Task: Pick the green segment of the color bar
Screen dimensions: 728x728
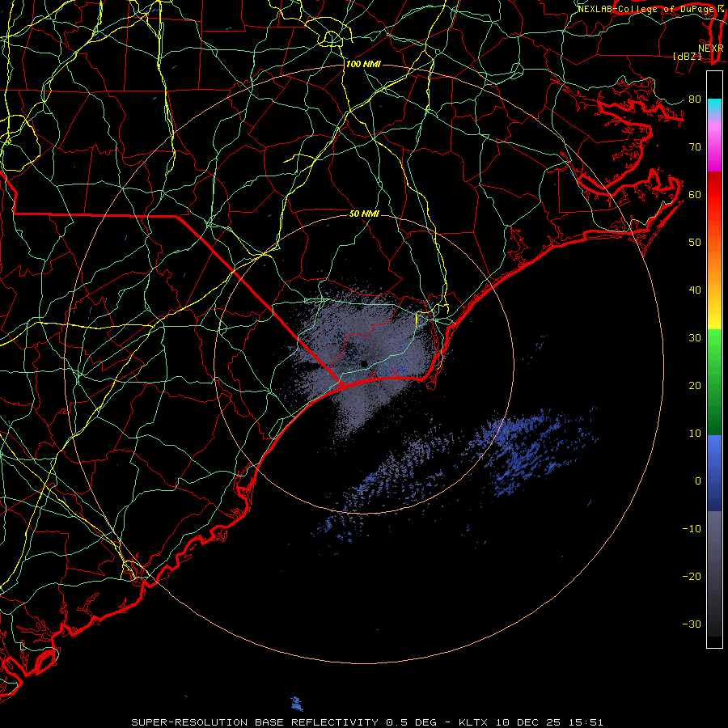Action: point(714,382)
